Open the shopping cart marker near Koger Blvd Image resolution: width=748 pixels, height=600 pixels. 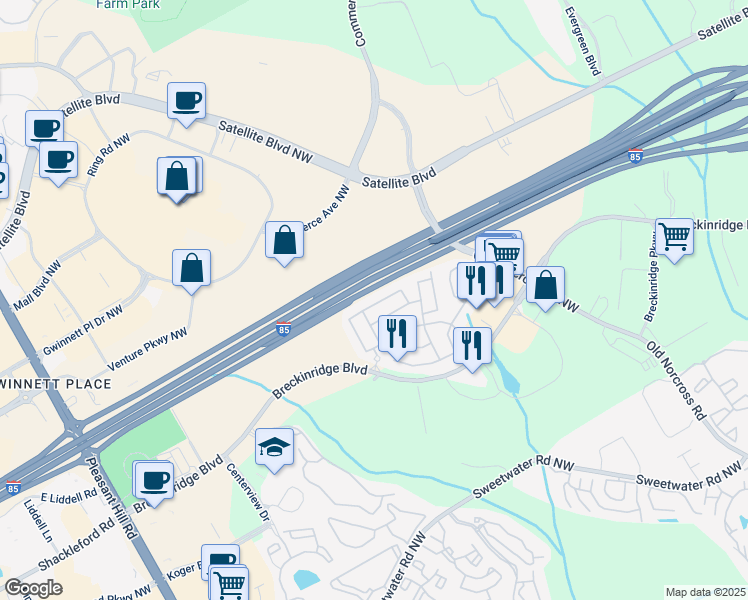coord(229,584)
